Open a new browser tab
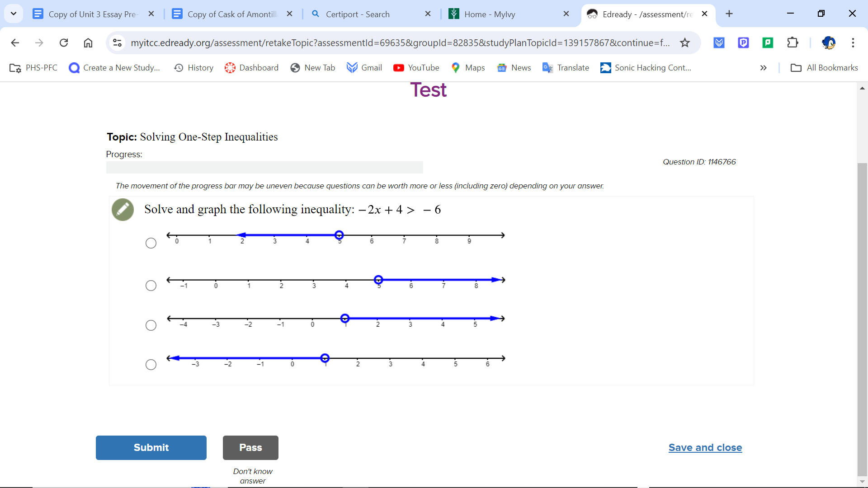Screen dimensions: 868x488 tap(729, 14)
